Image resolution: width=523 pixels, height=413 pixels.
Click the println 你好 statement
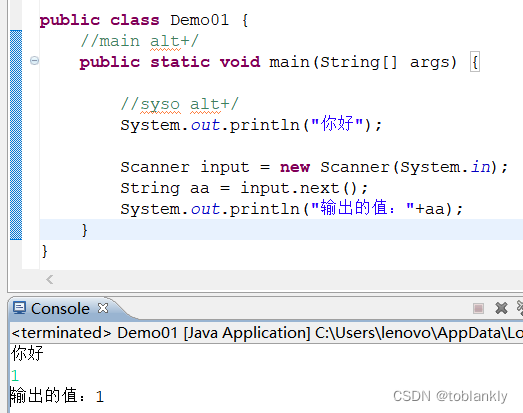(x=251, y=125)
